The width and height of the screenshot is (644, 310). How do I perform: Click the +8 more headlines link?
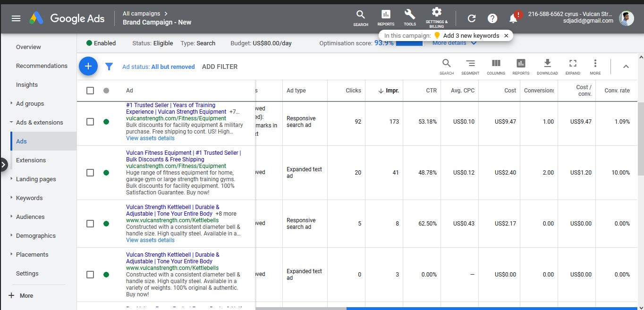pos(226,214)
